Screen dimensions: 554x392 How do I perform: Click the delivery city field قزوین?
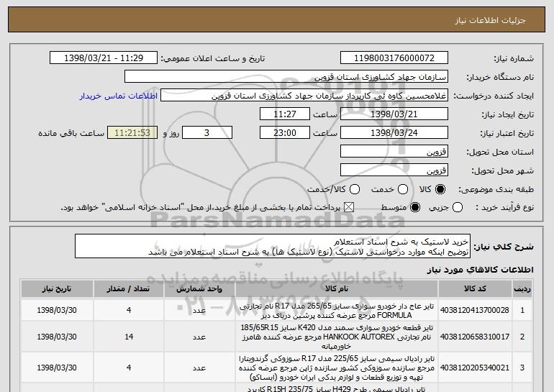click(x=394, y=170)
